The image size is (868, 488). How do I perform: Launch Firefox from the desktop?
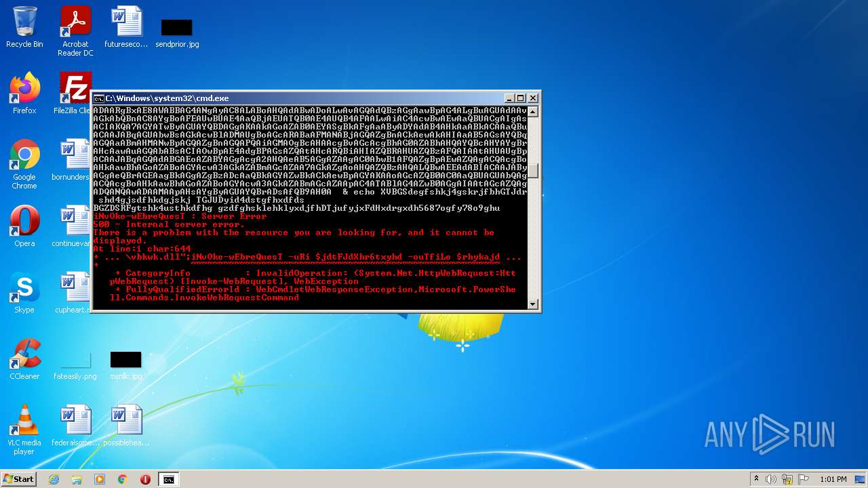tap(24, 94)
